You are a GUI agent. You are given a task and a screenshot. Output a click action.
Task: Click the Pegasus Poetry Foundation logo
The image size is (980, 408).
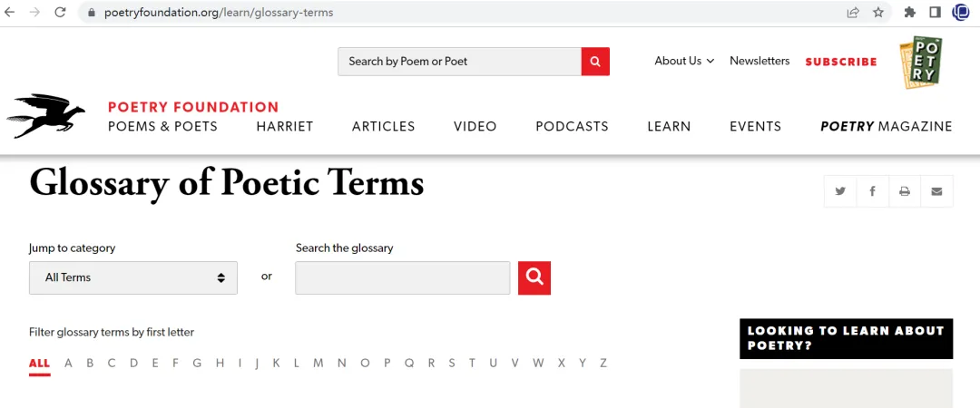click(45, 115)
